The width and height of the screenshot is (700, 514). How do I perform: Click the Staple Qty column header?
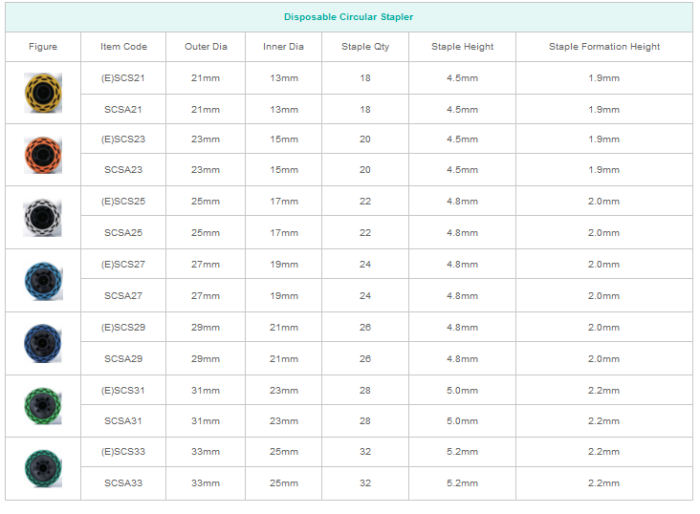click(364, 47)
